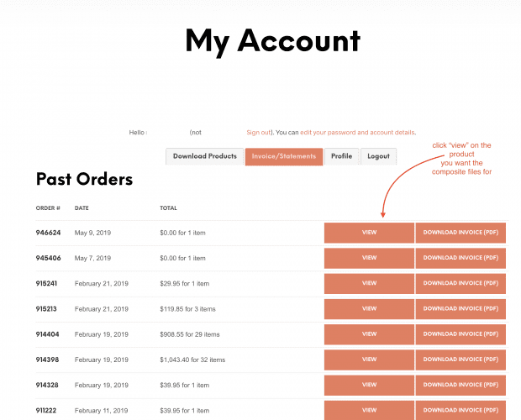Viewport: 521px width, 420px height.
Task: View order 914404 with 29 items
Action: pos(369,334)
